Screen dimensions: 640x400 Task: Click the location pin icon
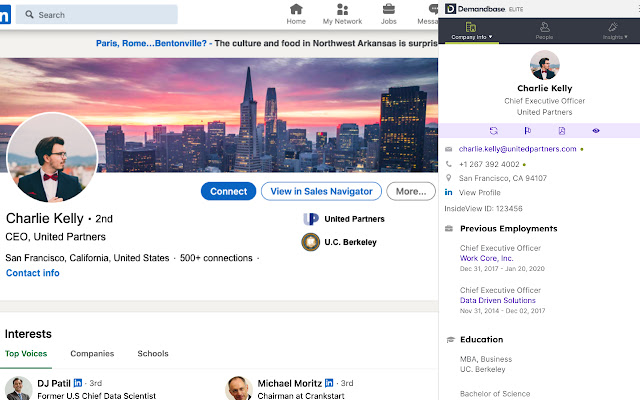tap(449, 178)
